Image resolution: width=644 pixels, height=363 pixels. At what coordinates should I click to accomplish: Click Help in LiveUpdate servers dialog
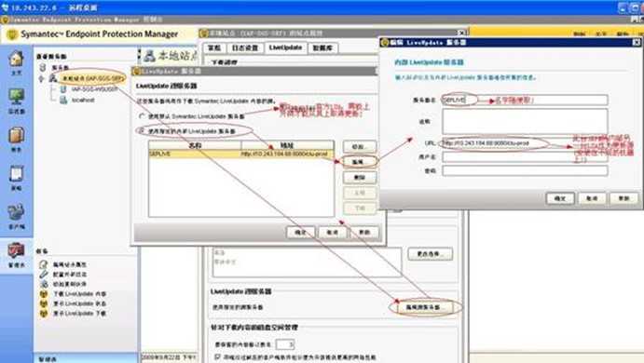(363, 232)
